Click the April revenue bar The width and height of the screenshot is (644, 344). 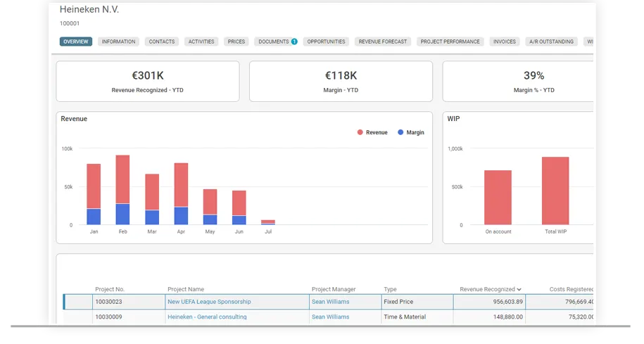point(181,185)
